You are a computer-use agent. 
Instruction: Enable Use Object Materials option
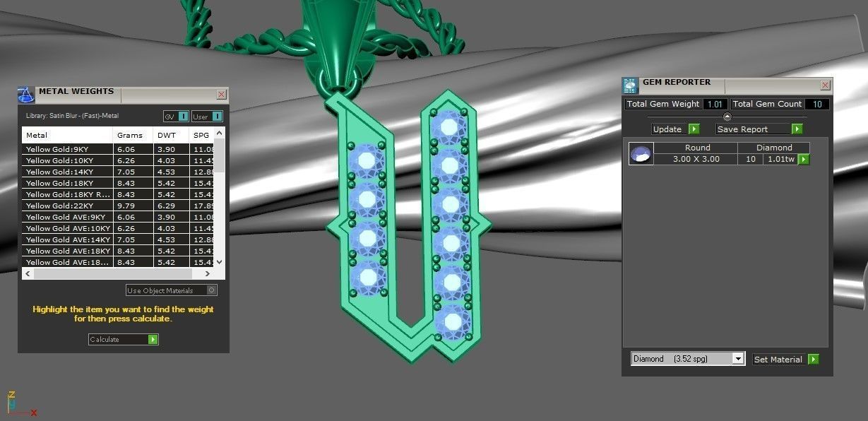point(172,290)
